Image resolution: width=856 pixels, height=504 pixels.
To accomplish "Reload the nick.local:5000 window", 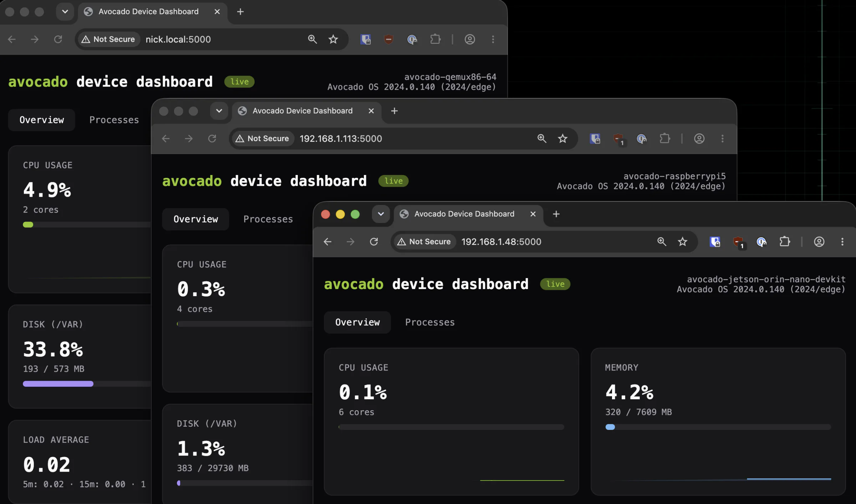I will tap(58, 39).
